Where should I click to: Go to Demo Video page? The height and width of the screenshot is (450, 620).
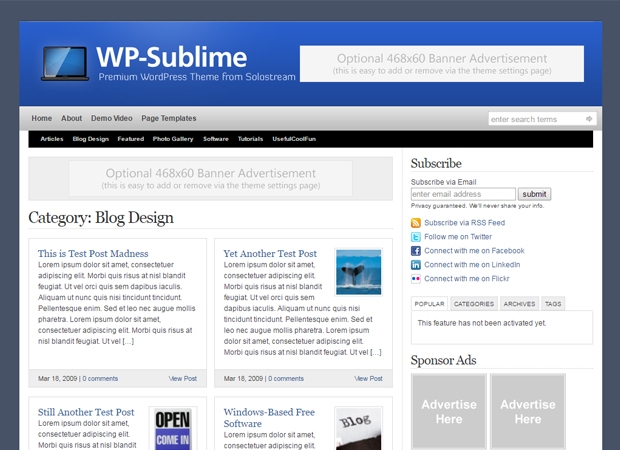112,118
